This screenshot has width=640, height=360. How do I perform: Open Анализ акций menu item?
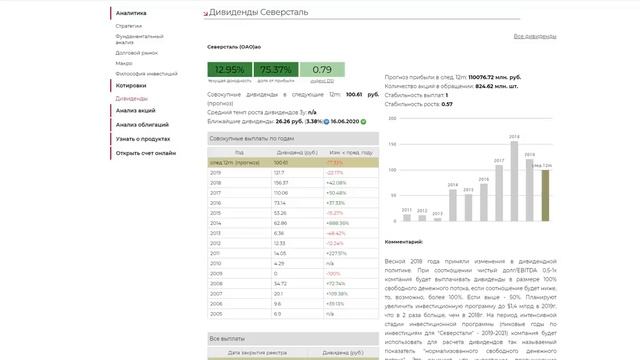136,111
